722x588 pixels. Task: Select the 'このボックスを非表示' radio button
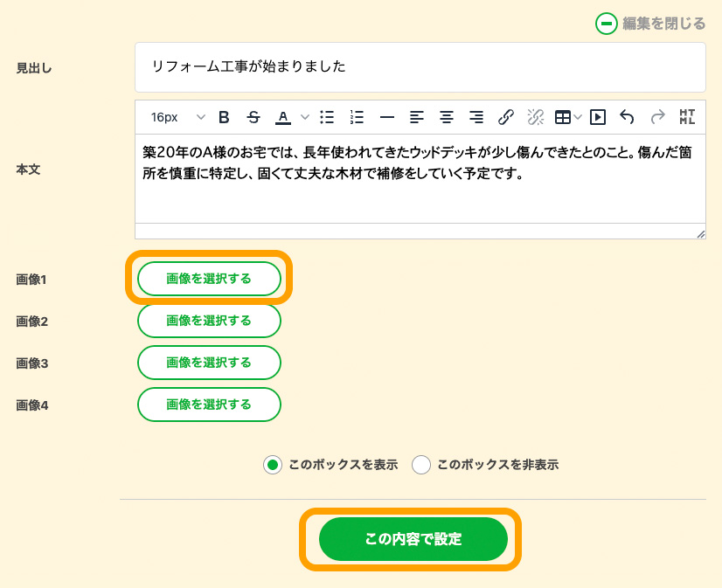[421, 465]
